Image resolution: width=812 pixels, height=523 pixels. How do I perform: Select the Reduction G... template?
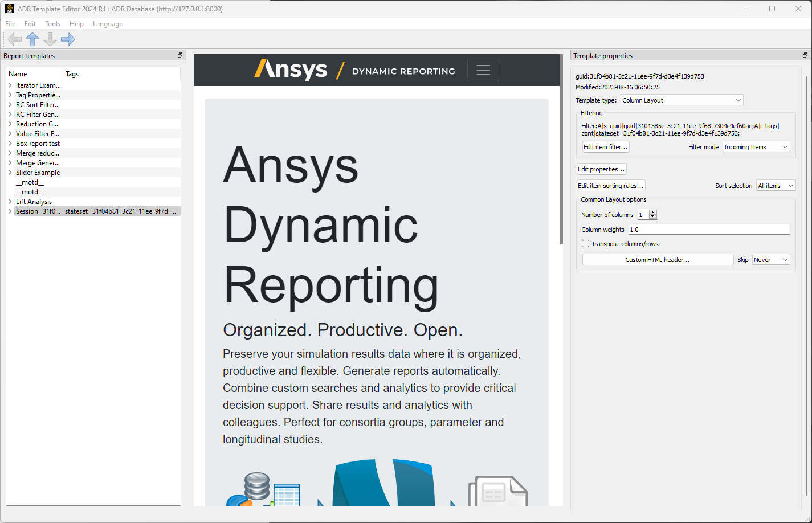pyautogui.click(x=37, y=124)
